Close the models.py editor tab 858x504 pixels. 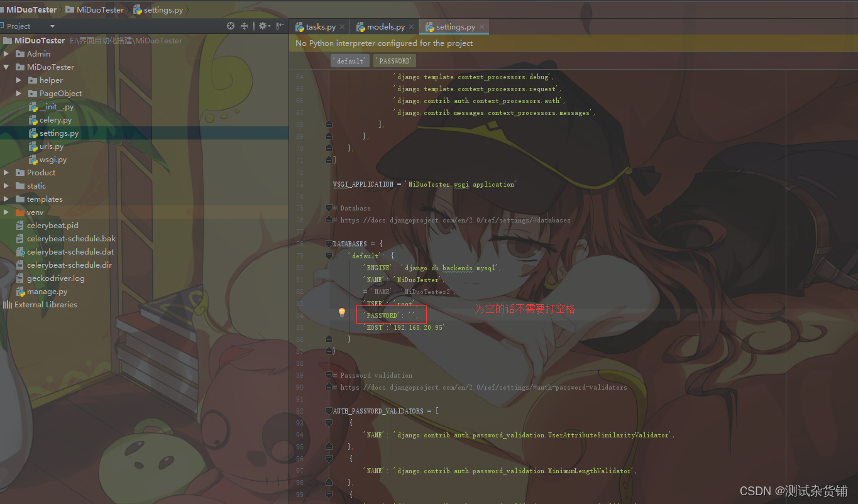(411, 27)
